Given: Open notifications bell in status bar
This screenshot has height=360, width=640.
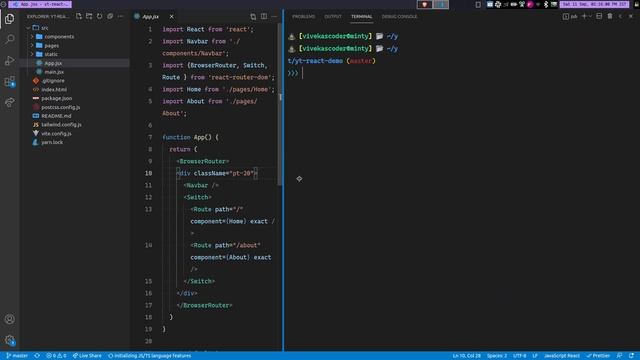Looking at the screenshot, I should [x=631, y=356].
